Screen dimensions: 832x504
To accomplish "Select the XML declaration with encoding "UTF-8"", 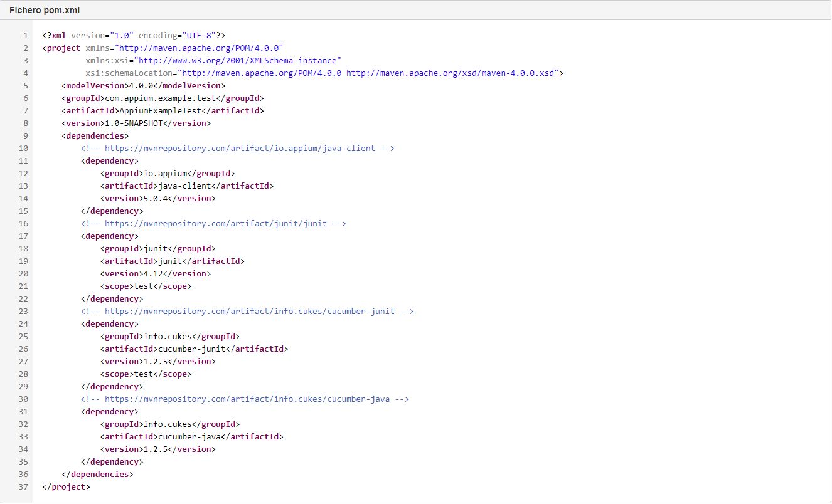I will 134,35.
